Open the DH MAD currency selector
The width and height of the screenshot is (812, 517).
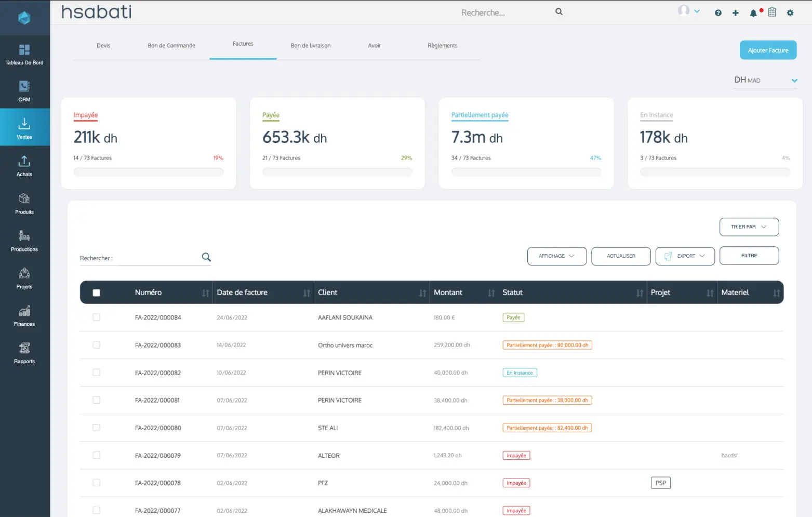click(x=765, y=81)
